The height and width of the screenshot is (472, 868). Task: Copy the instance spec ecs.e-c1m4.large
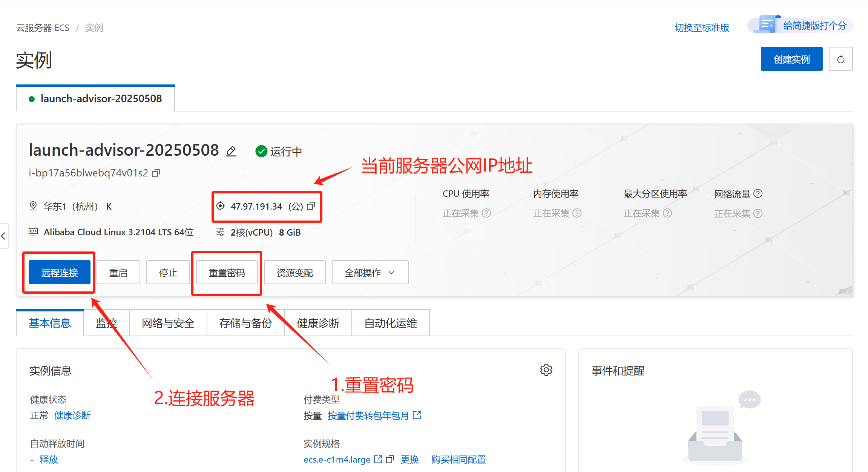390,459
